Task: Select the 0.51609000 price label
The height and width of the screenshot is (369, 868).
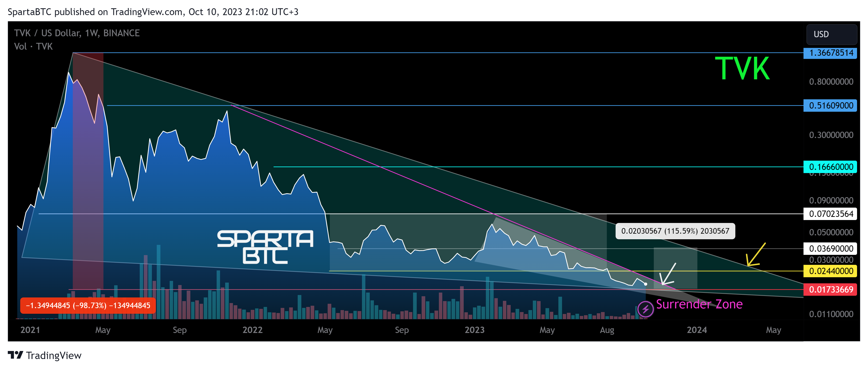Action: [830, 105]
